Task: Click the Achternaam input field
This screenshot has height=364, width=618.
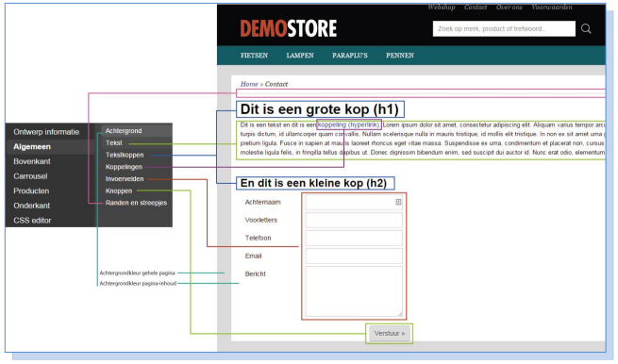Action: click(354, 203)
